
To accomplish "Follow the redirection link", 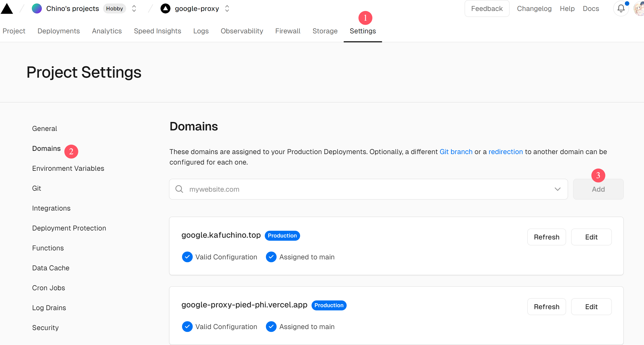I will tap(505, 152).
